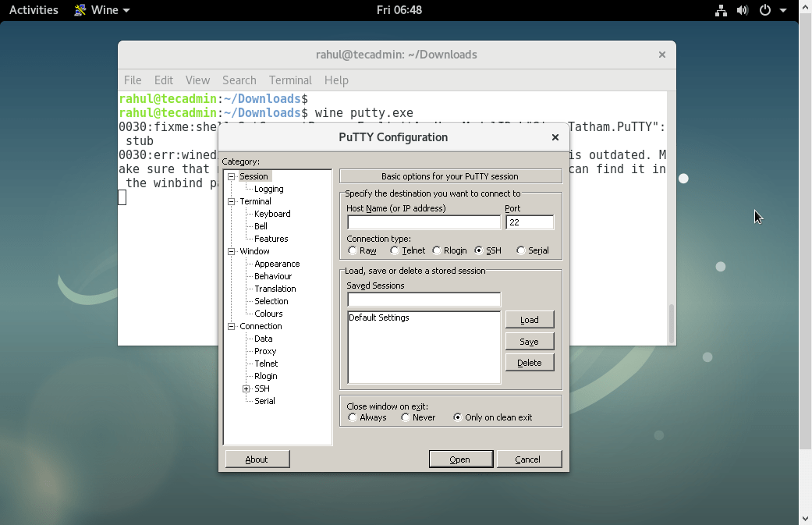
Task: Open the View menu
Action: tap(197, 80)
